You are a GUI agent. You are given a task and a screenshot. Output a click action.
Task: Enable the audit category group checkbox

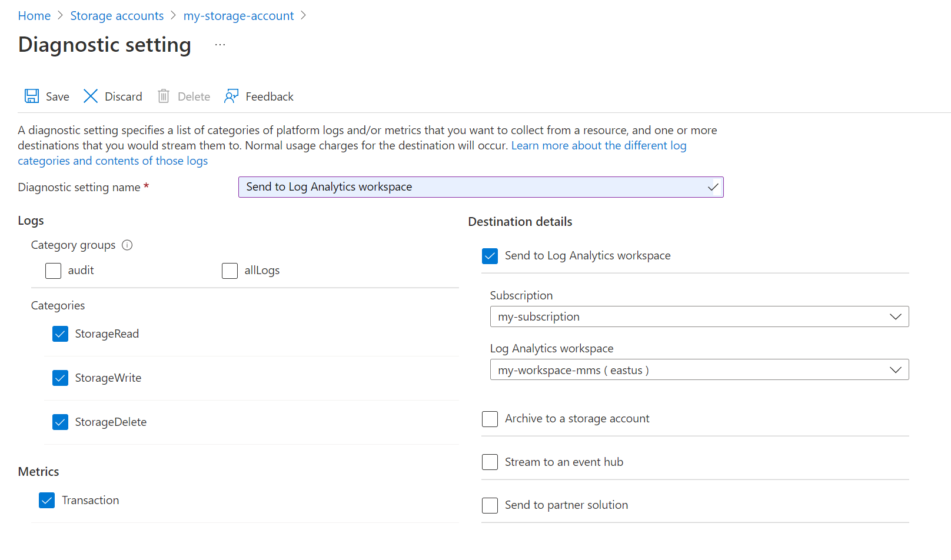click(54, 271)
